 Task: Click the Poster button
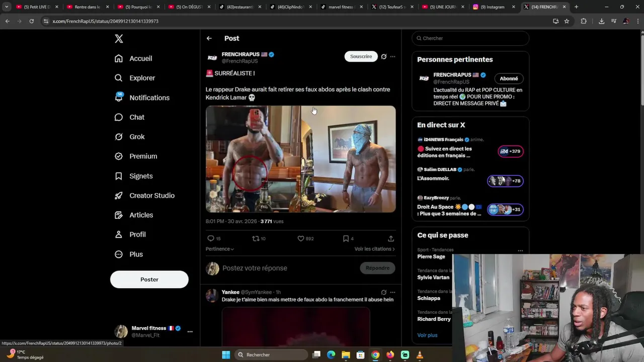[149, 280]
